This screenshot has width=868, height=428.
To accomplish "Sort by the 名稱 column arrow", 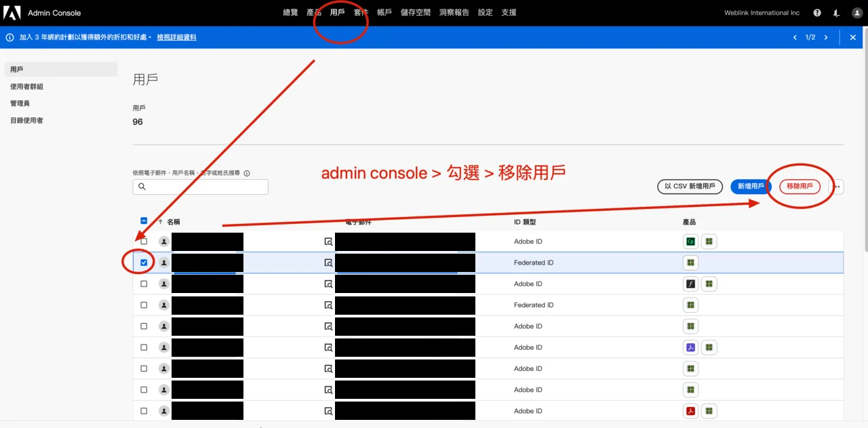I will coord(161,222).
